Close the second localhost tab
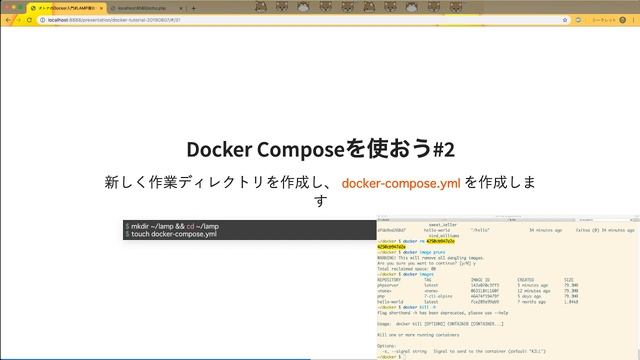Viewport: 640px width, 360px height. tap(181, 8)
